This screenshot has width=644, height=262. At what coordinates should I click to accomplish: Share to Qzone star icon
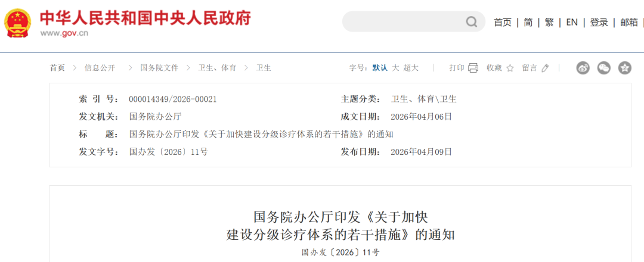coord(624,68)
